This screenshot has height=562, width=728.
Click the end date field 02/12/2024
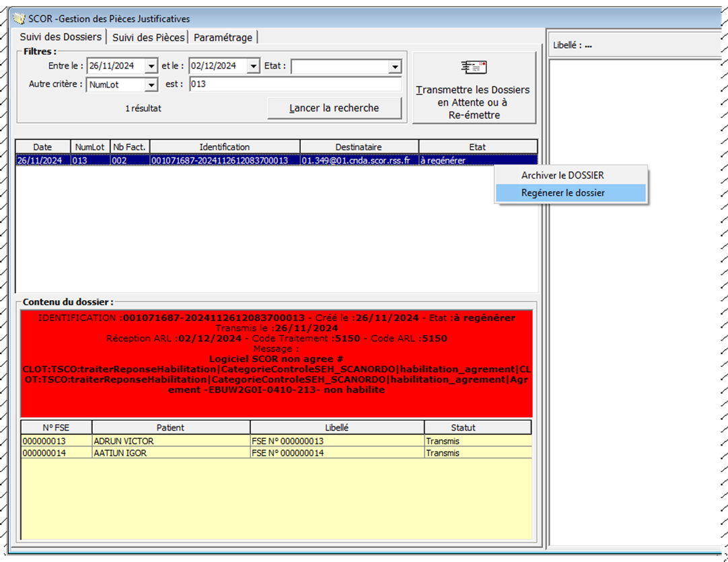218,66
